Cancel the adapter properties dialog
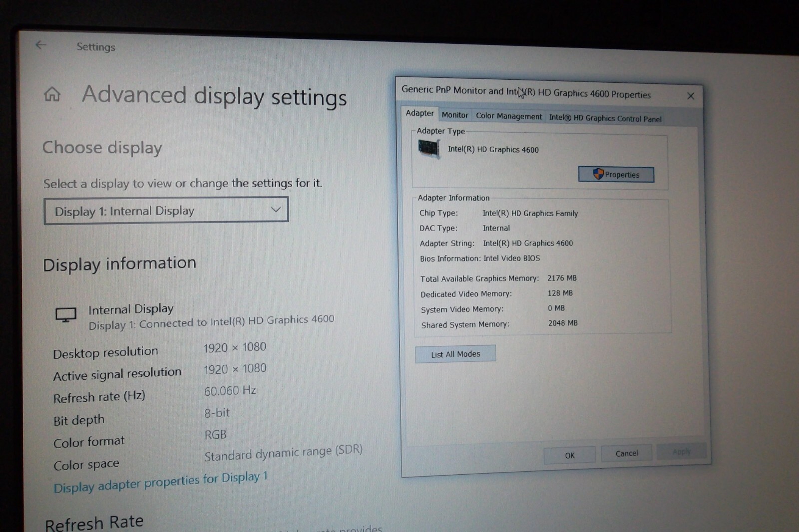The height and width of the screenshot is (532, 799). [626, 453]
